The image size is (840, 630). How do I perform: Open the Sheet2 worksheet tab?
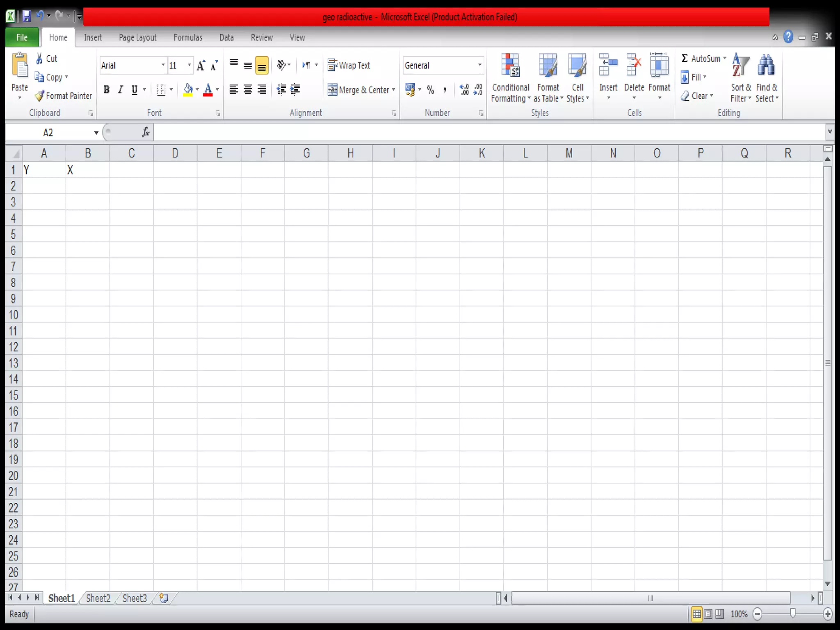98,598
